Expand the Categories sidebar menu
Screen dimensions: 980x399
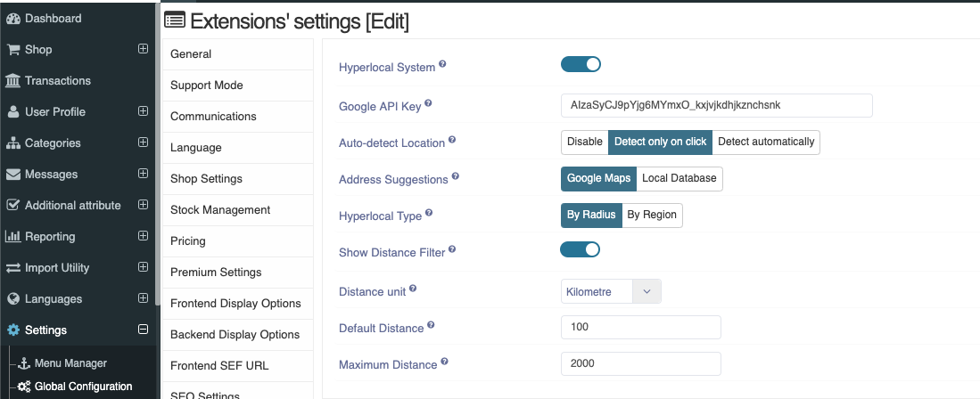pos(144,142)
